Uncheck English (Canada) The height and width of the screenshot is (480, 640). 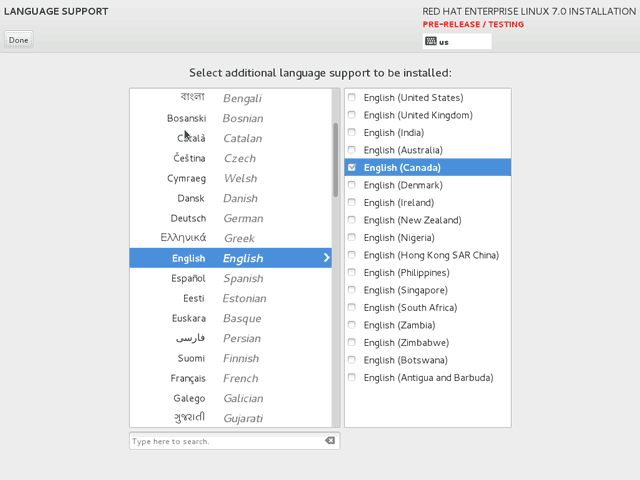351,167
